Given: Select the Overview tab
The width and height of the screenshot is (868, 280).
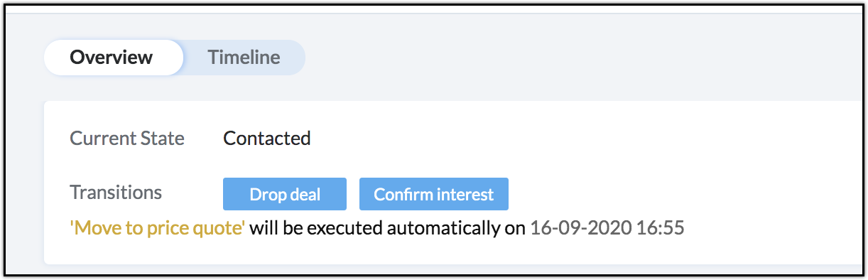Looking at the screenshot, I should 112,58.
